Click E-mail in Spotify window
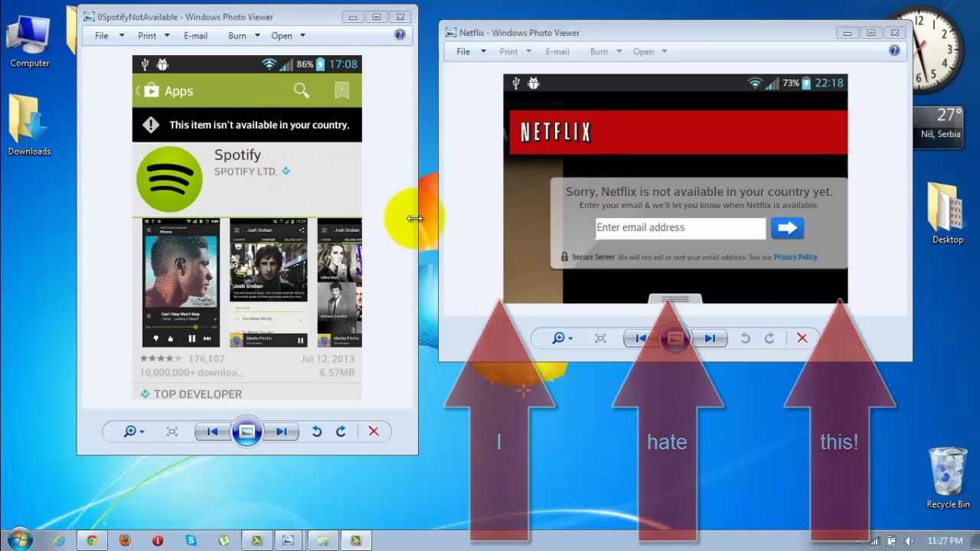 click(x=195, y=35)
